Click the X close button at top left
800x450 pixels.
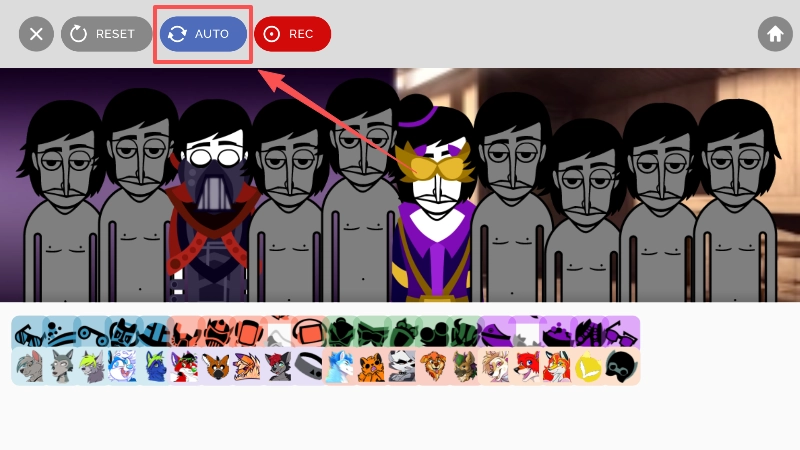coord(36,34)
